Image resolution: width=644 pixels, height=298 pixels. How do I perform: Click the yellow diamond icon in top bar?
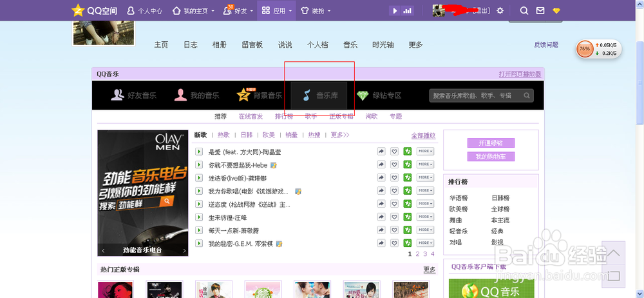pyautogui.click(x=556, y=11)
